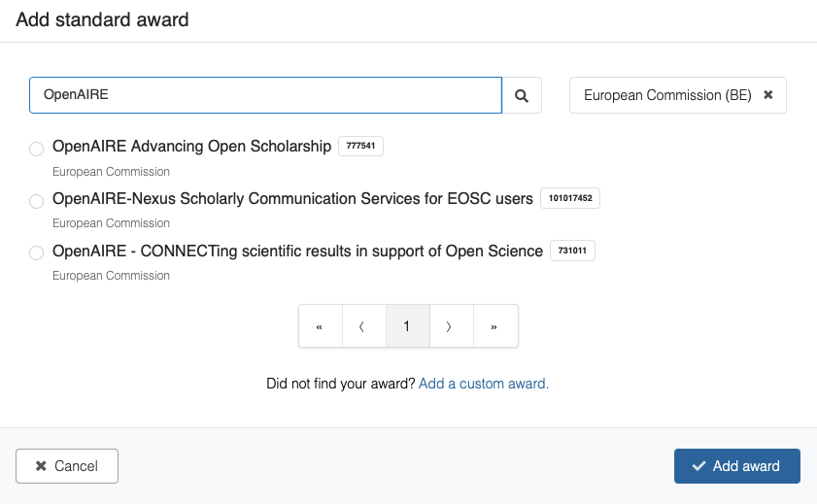Viewport: 817px width, 504px height.
Task: Focus the OpenAIRE search input field
Action: click(x=265, y=95)
